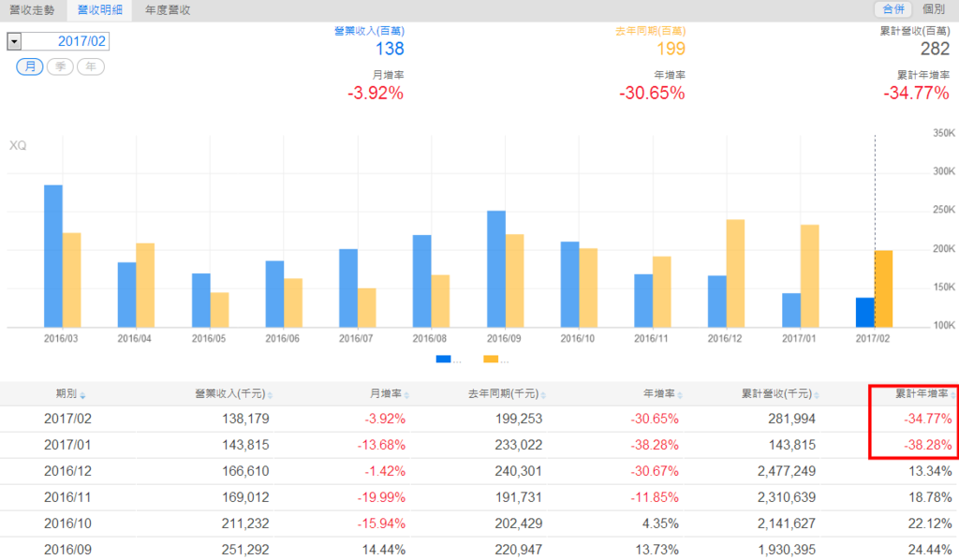
Task: Click the 2016/12 orange last-year bar
Action: click(x=736, y=273)
